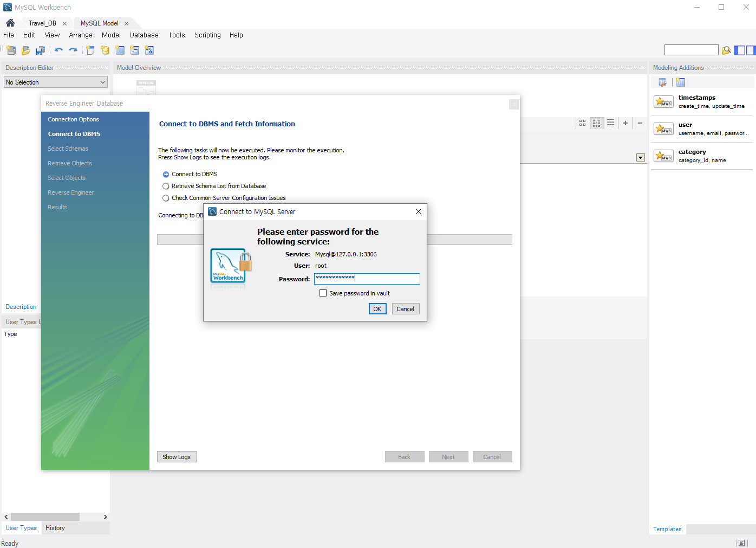Redo the action via the toolbar arrow

(x=73, y=50)
